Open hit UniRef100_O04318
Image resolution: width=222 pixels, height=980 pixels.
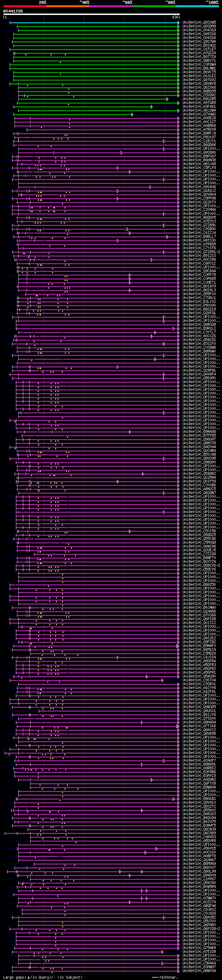pyautogui.click(x=199, y=31)
